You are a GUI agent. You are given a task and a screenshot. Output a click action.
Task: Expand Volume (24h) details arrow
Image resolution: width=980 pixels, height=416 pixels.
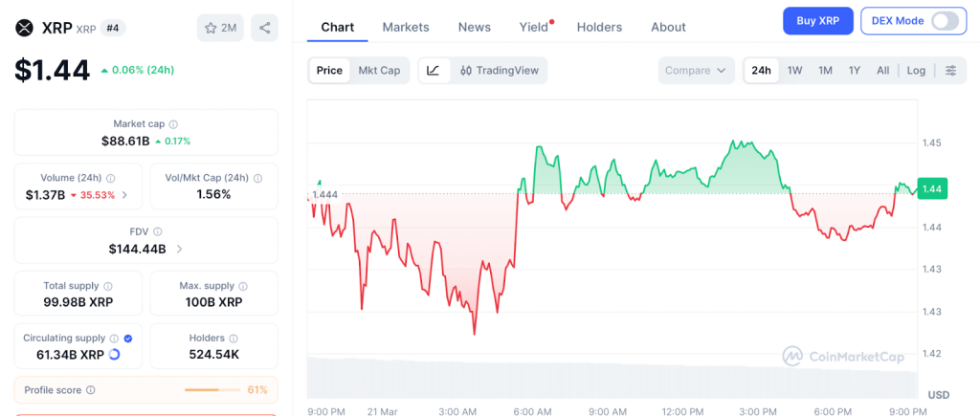click(x=124, y=195)
